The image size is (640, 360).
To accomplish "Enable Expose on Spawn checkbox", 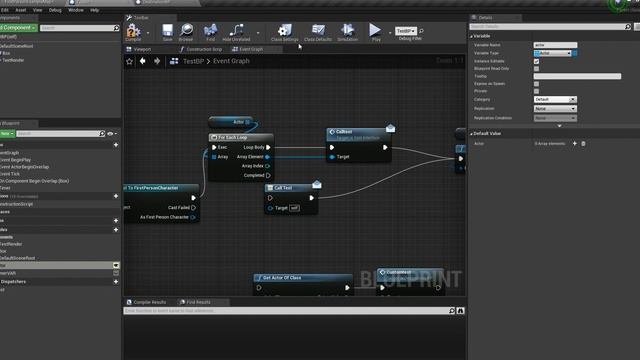I will 536,84.
